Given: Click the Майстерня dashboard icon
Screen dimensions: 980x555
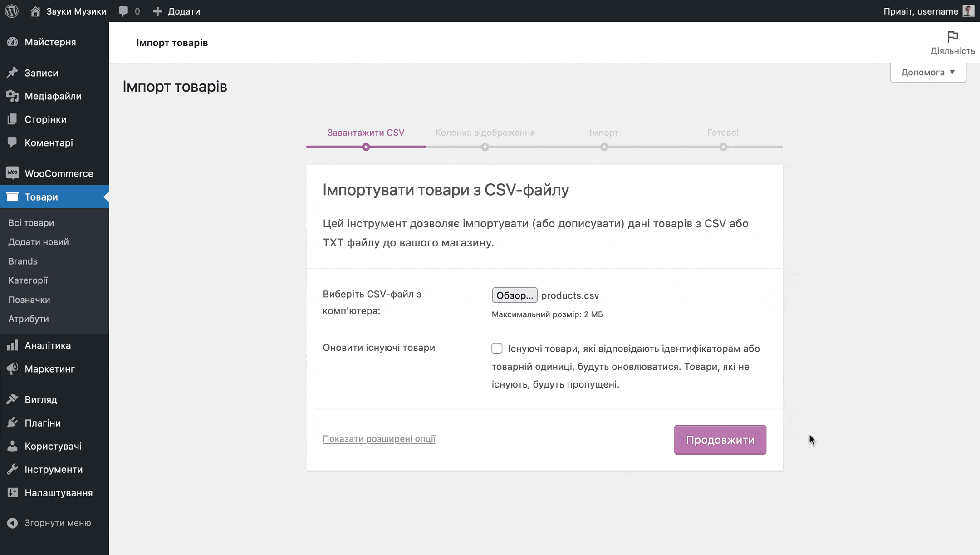Looking at the screenshot, I should (x=13, y=42).
